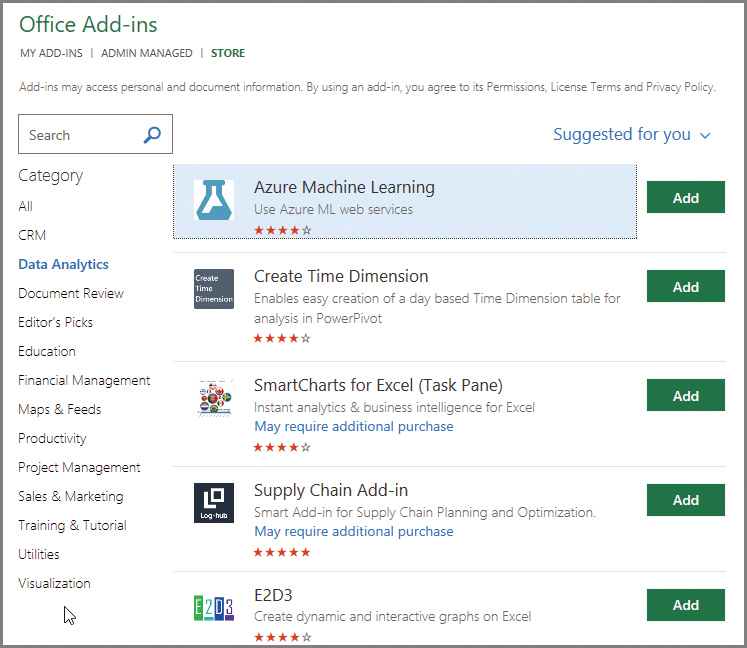Click the SmartCharts for Excel icon
This screenshot has height=648, width=747.
click(x=213, y=398)
